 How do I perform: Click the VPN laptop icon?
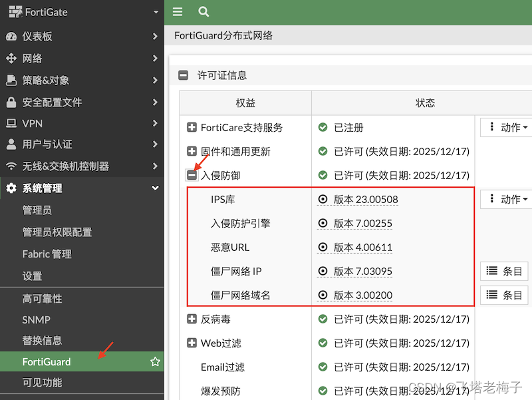tap(11, 123)
